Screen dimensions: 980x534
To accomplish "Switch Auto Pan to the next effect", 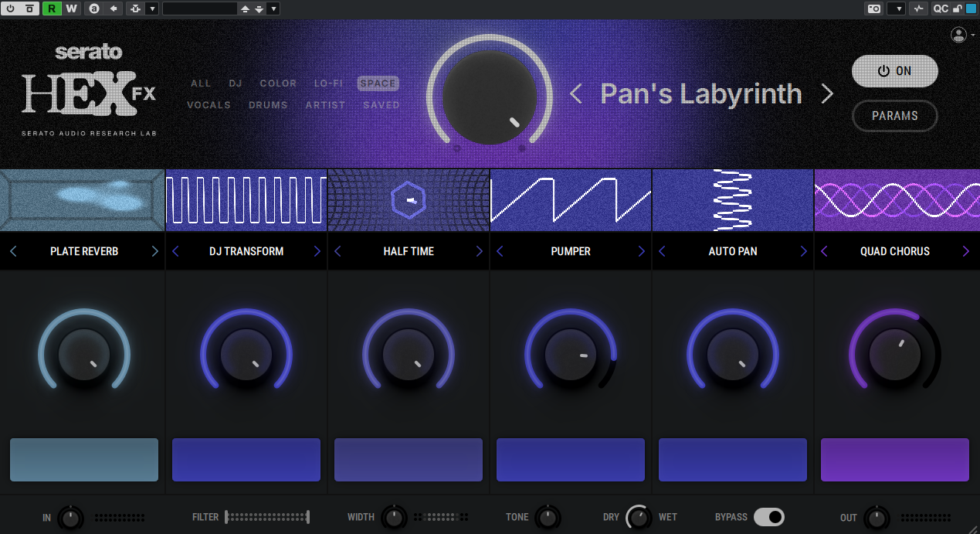I will pos(804,251).
